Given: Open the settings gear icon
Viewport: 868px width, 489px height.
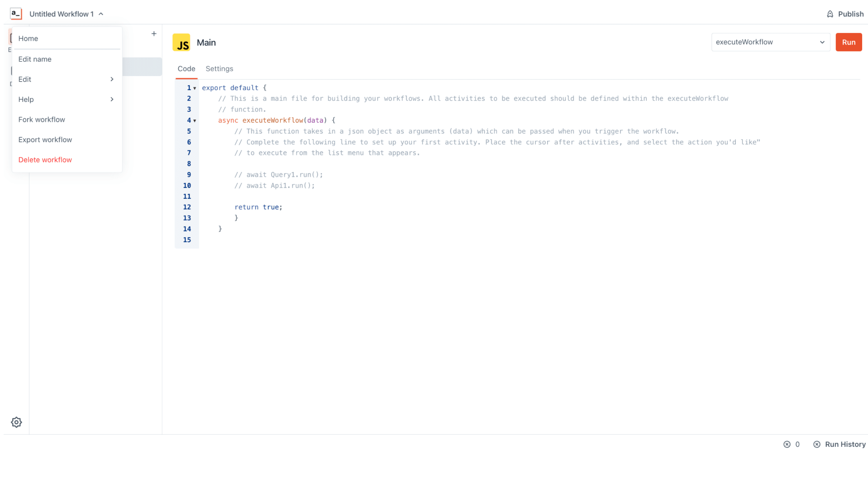Looking at the screenshot, I should click(x=16, y=422).
